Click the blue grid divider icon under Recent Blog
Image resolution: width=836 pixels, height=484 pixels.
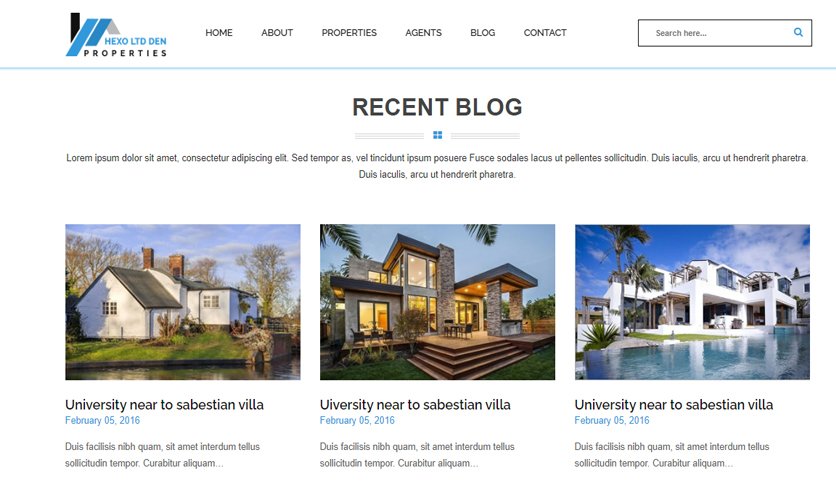coord(437,135)
